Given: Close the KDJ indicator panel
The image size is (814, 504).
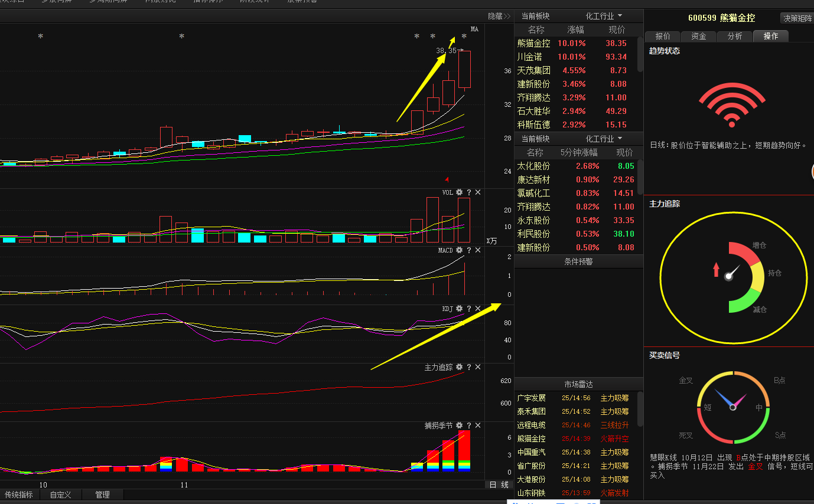Looking at the screenshot, I should tap(478, 309).
